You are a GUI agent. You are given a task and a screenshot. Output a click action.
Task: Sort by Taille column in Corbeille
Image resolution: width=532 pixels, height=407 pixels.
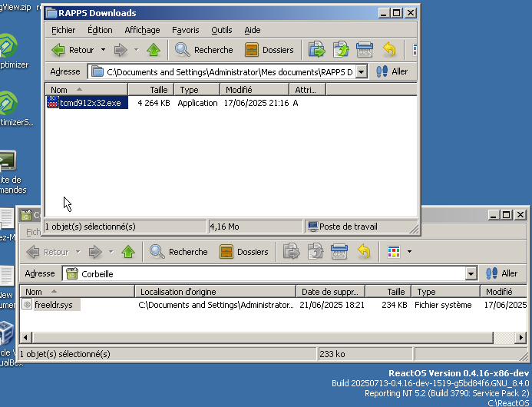pos(388,292)
